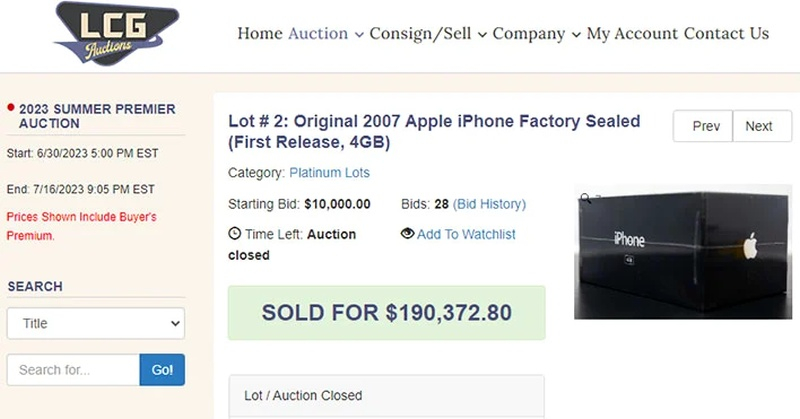Open the Title search filter dropdown
The image size is (800, 419).
96,324
